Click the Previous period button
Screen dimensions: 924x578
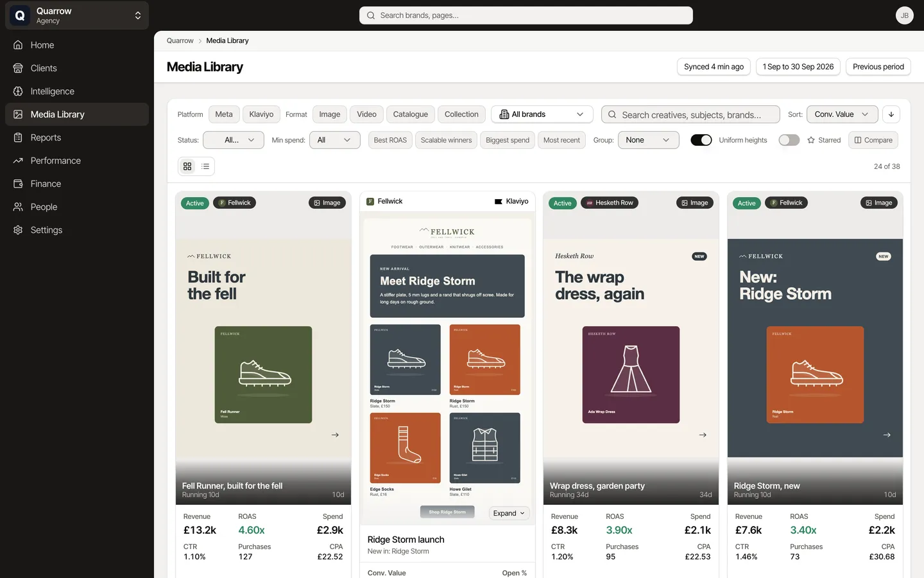click(878, 67)
